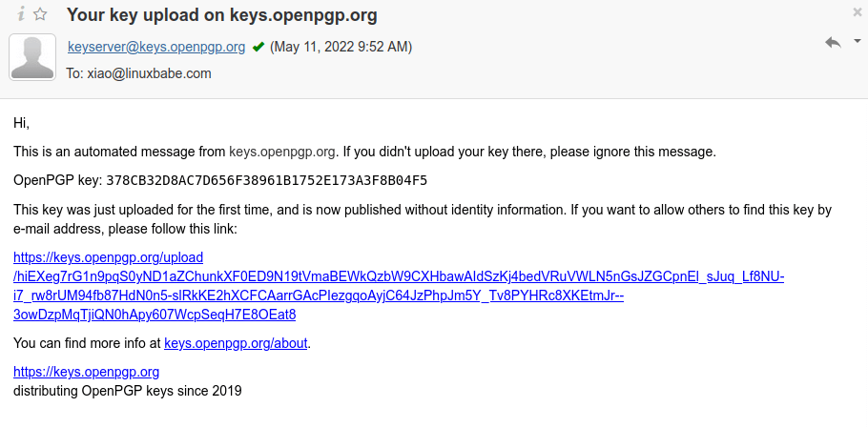Click the email subject title

pos(221,15)
